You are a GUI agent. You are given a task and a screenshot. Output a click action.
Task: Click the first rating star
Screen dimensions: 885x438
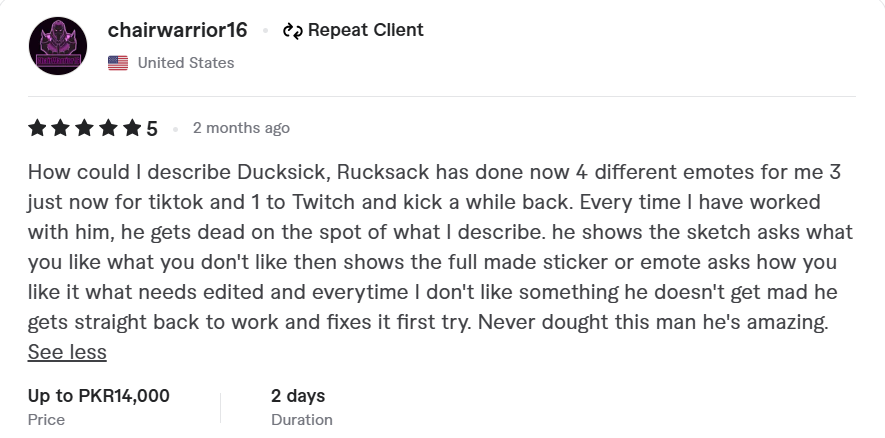coord(37,128)
